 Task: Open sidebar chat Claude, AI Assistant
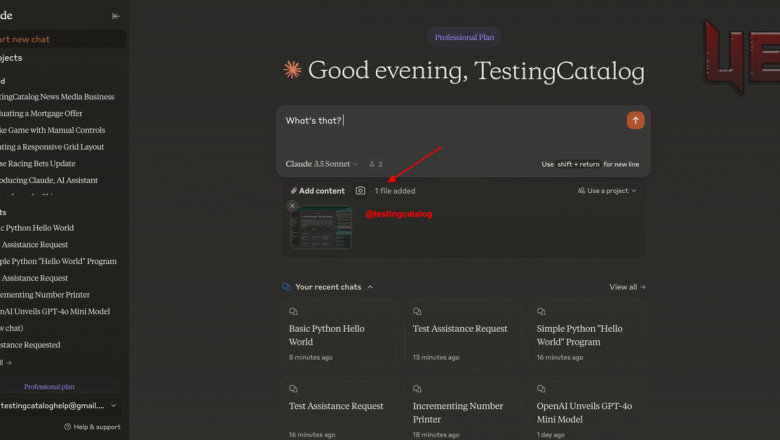pos(49,180)
